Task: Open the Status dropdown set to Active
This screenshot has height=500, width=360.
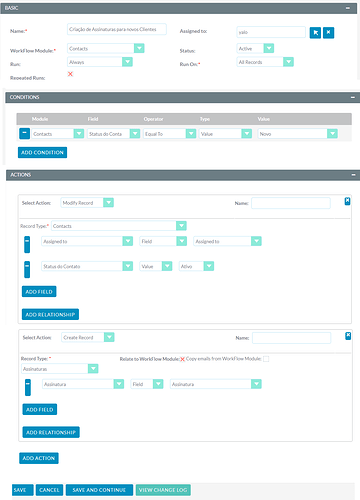Action: pyautogui.click(x=255, y=48)
